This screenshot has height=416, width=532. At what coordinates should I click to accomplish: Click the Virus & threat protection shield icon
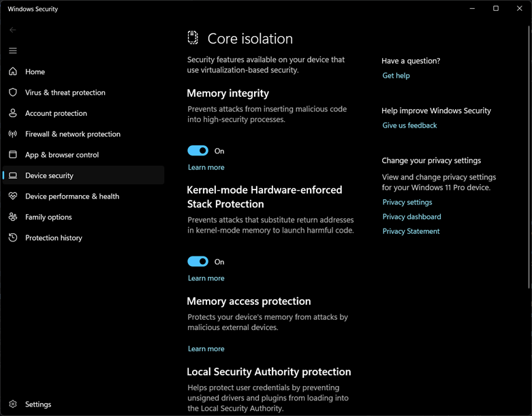coord(13,92)
